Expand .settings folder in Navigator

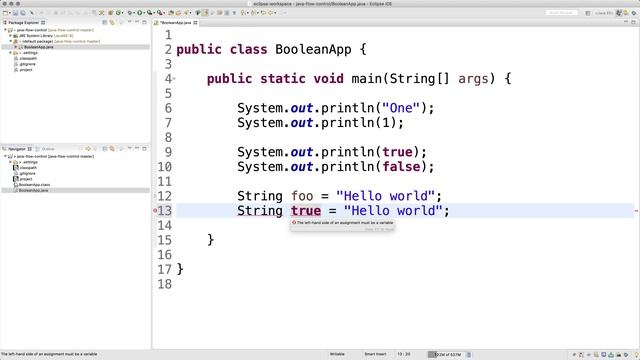click(11, 162)
